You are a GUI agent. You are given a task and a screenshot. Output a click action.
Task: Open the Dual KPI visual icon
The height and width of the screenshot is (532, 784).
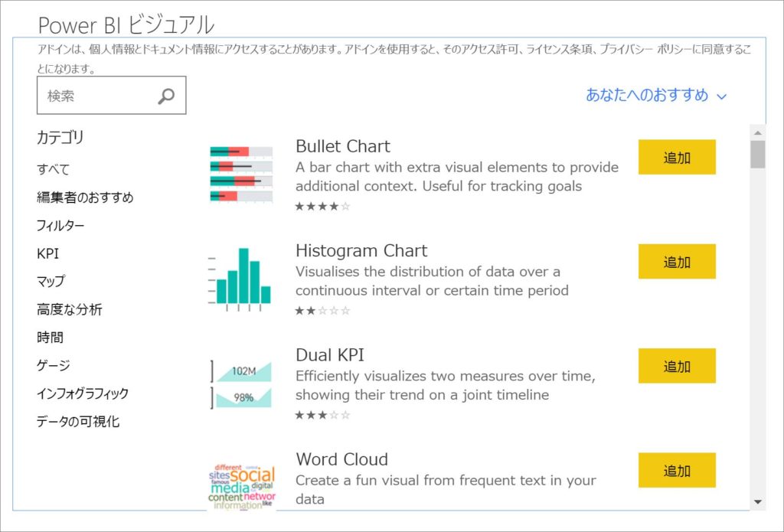(x=241, y=384)
